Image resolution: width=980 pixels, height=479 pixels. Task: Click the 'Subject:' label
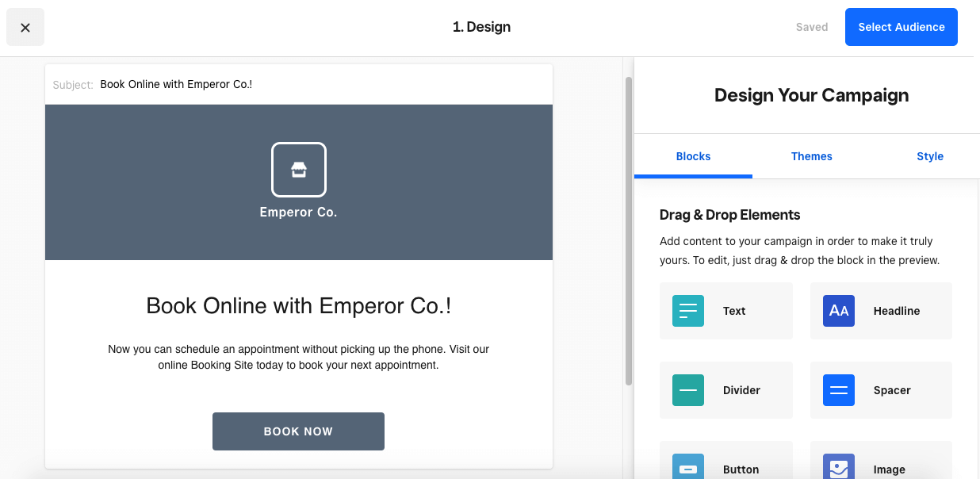73,85
